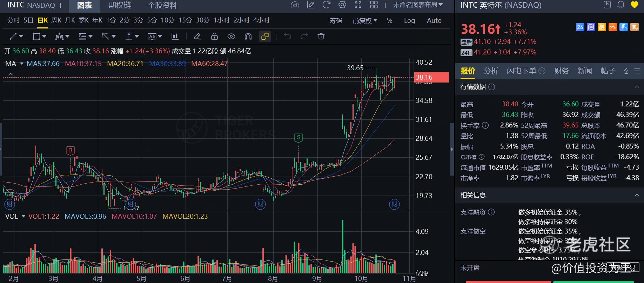The width and height of the screenshot is (644, 283).
Task: Click the Log scale button
Action: 409,21
